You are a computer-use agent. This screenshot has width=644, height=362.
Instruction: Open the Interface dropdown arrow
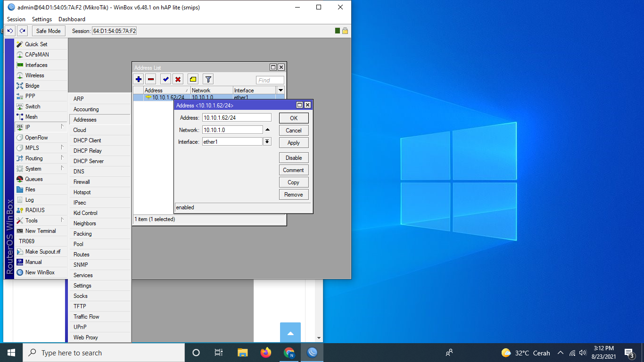point(267,141)
